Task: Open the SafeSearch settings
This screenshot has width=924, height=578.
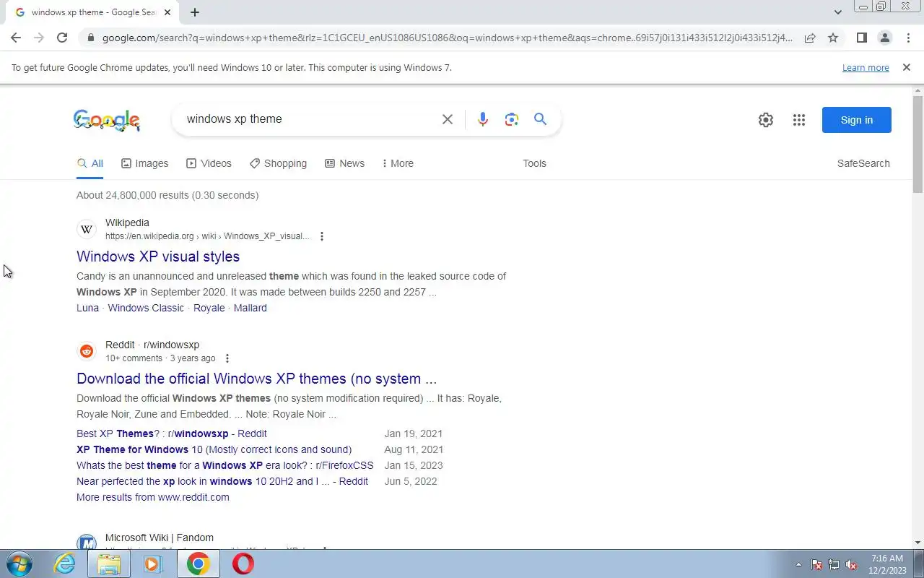Action: coord(863,163)
